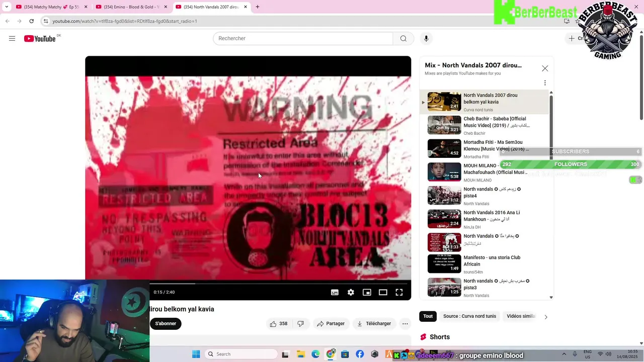Click the search magnifier button
The image size is (644, 362).
coord(404,39)
